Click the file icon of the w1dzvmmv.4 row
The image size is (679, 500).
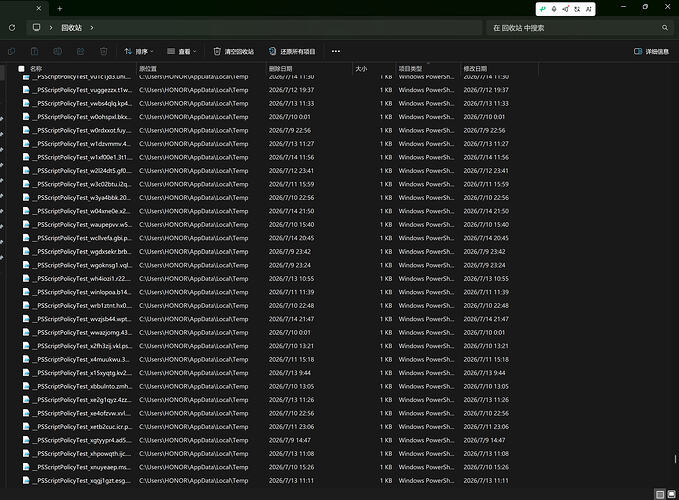(x=26, y=144)
